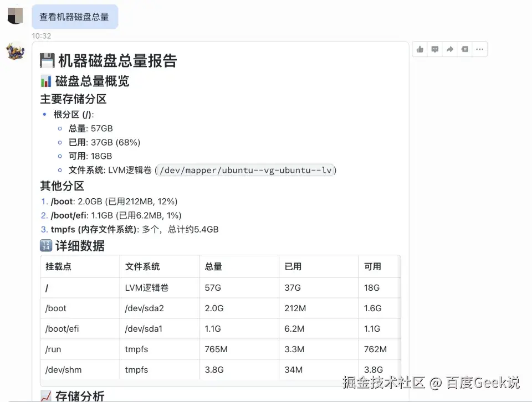Screen dimensions: 532x402
Task: Click the 57G total value for root
Action: coord(212,287)
